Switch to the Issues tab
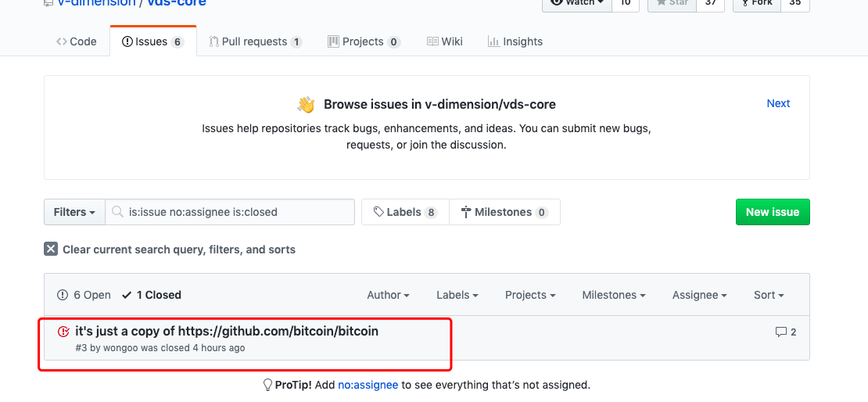The width and height of the screenshot is (868, 402). (x=152, y=41)
